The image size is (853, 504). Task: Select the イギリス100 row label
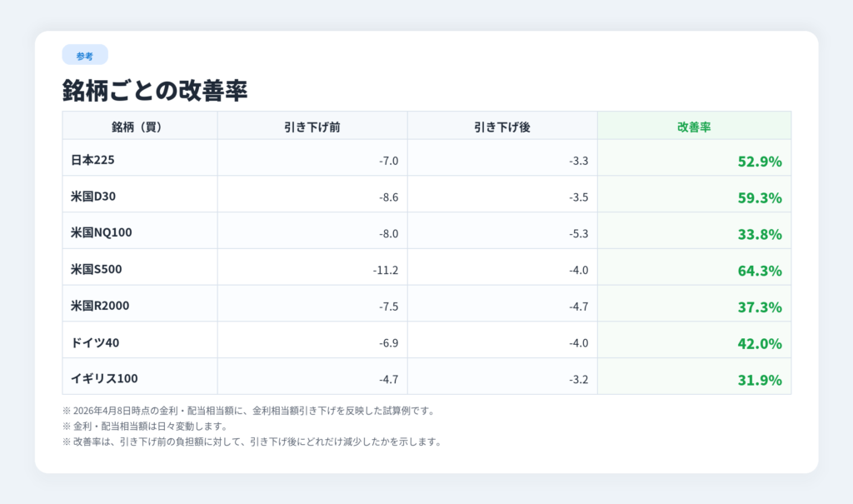104,379
